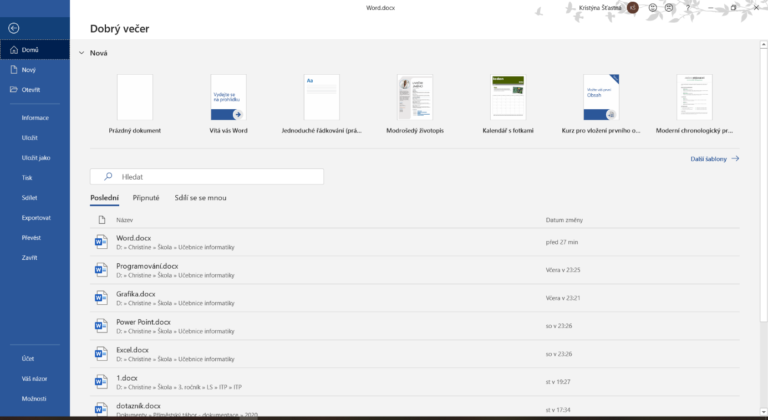Switch to the Připnuté tab

point(146,198)
